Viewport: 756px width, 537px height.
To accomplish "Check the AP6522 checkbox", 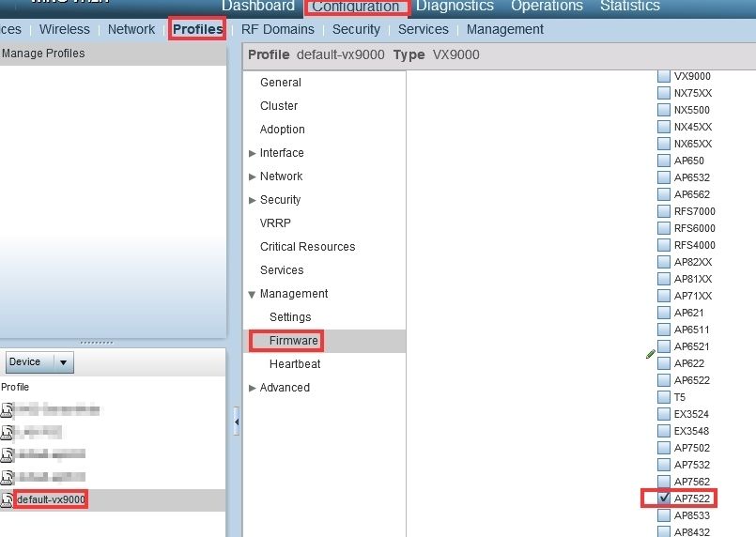I will (664, 380).
